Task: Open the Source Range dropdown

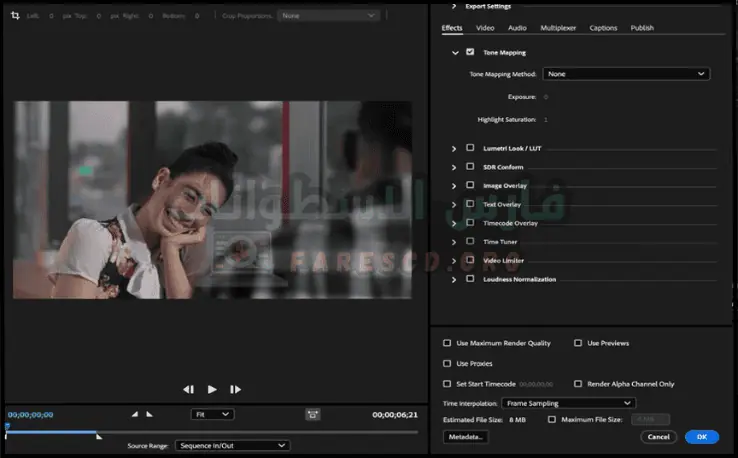Action: tap(232, 445)
